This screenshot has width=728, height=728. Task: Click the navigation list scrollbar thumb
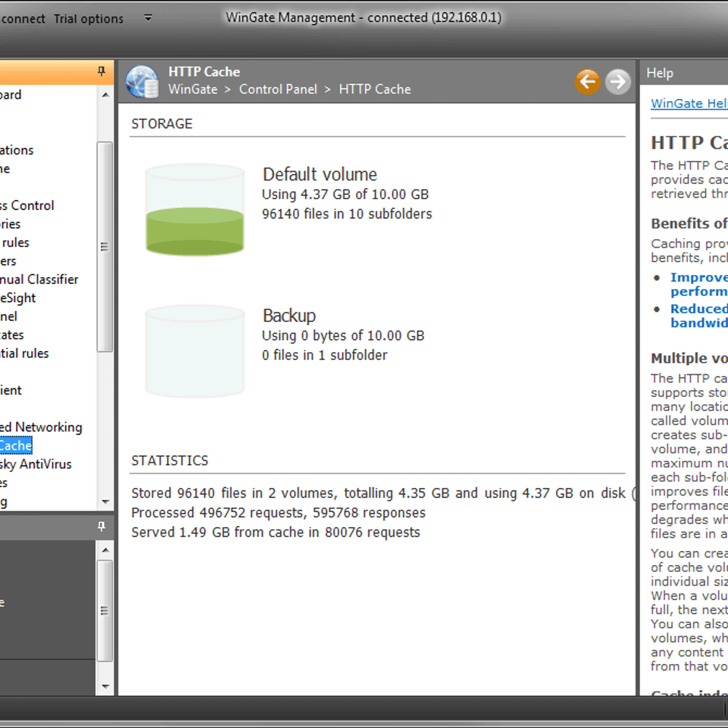pyautogui.click(x=105, y=247)
